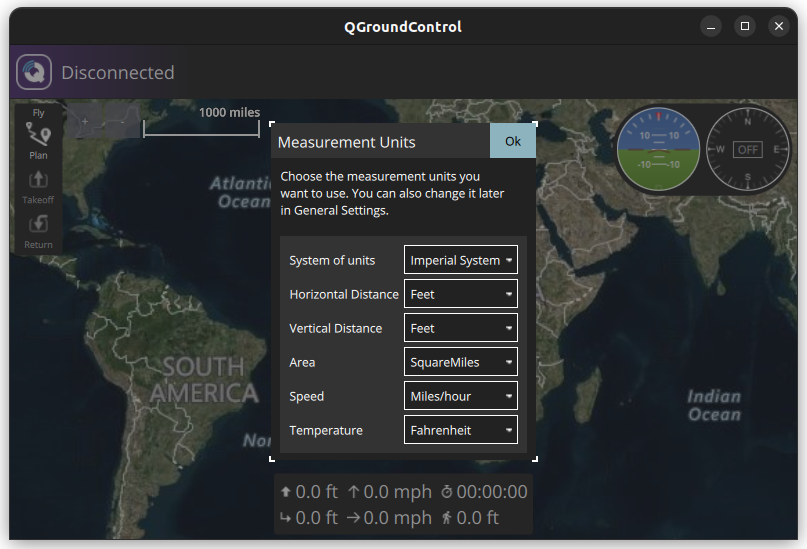The image size is (807, 549).
Task: Select the Disconnected status text
Action: pos(118,73)
